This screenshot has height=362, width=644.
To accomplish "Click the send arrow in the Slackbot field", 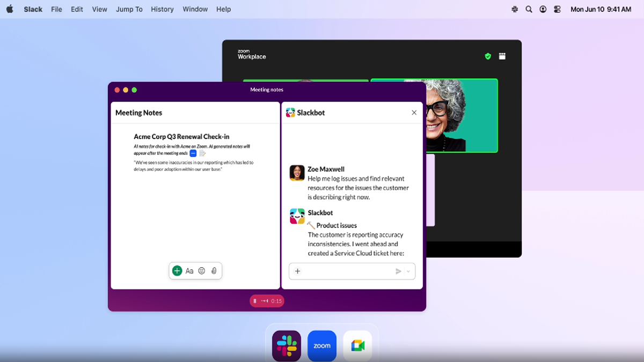I will click(x=398, y=271).
